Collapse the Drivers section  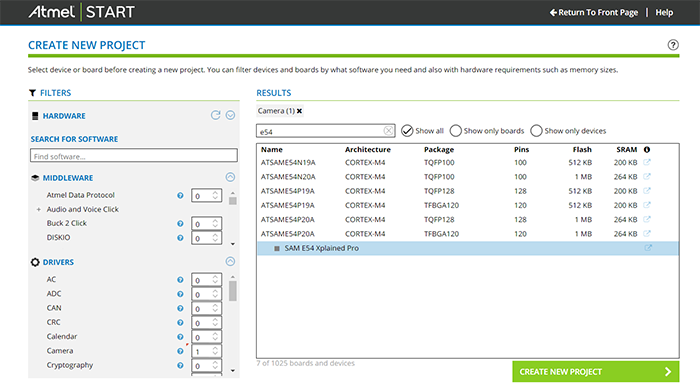point(230,261)
